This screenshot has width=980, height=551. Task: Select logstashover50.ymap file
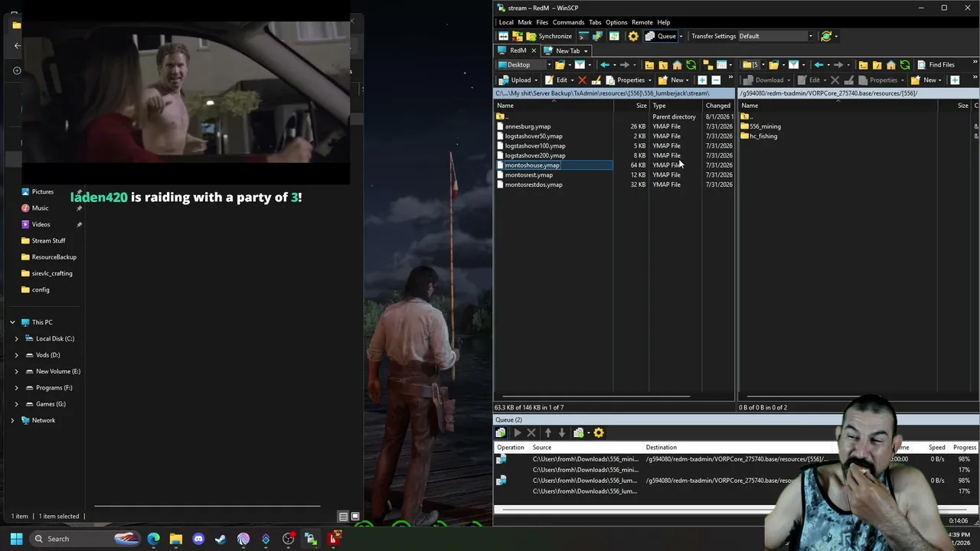[534, 136]
